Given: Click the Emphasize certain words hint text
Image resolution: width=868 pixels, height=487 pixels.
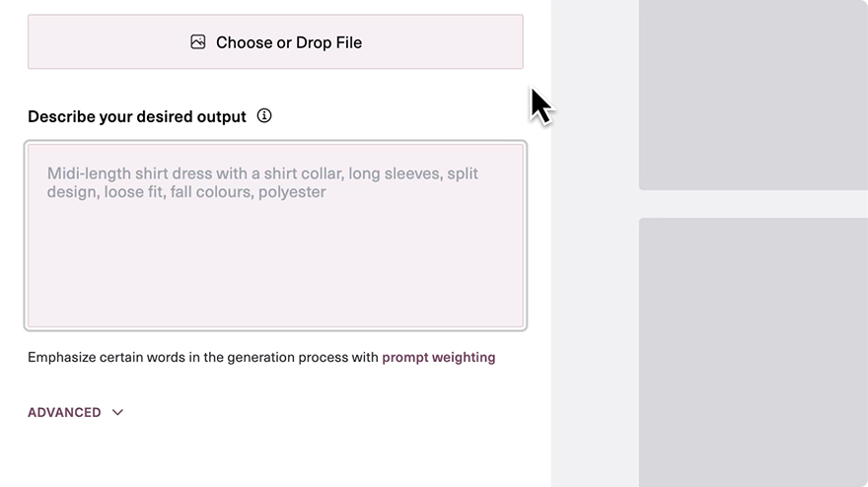Looking at the screenshot, I should 203,357.
